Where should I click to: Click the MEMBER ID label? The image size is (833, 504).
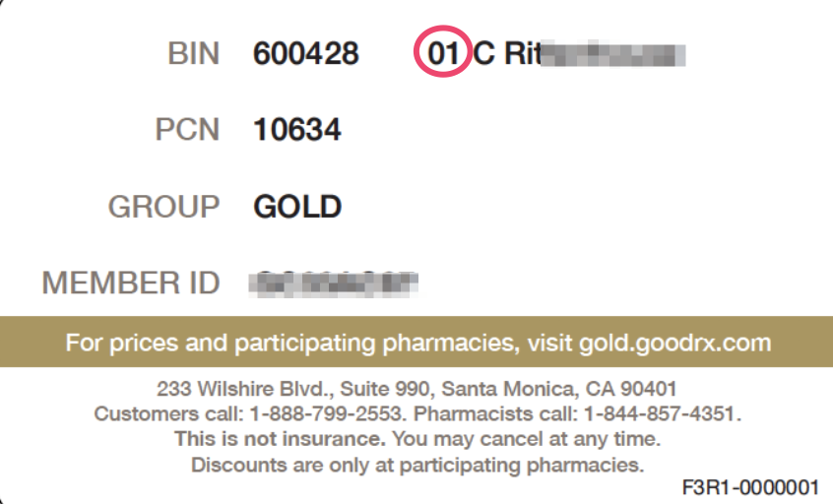(131, 283)
